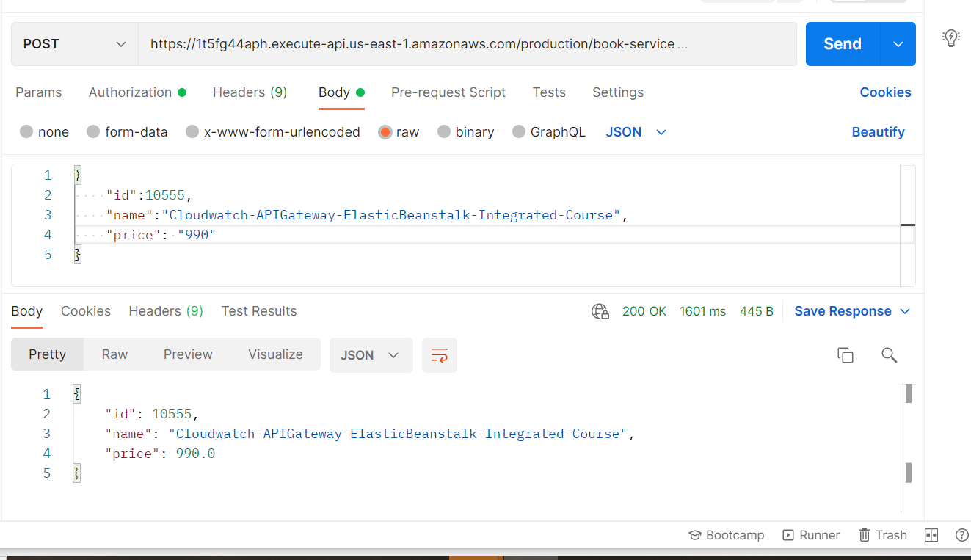Copy the response body
The height and width of the screenshot is (560, 971).
pos(845,354)
